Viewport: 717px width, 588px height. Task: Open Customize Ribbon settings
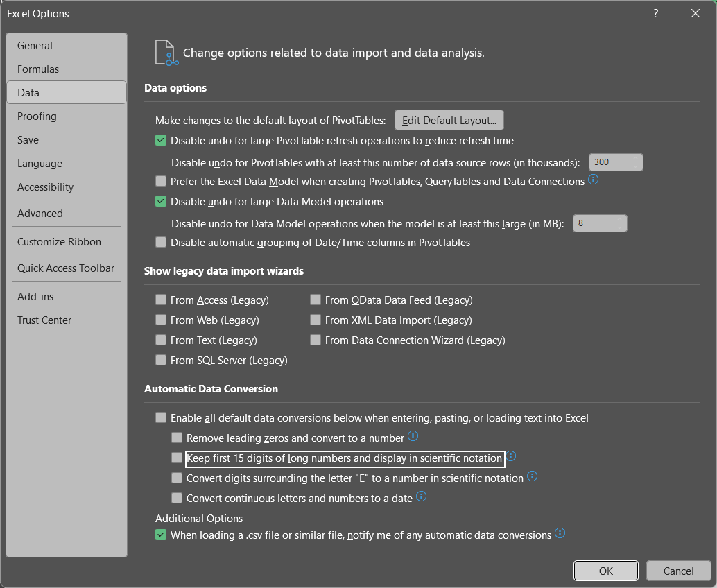point(67,242)
